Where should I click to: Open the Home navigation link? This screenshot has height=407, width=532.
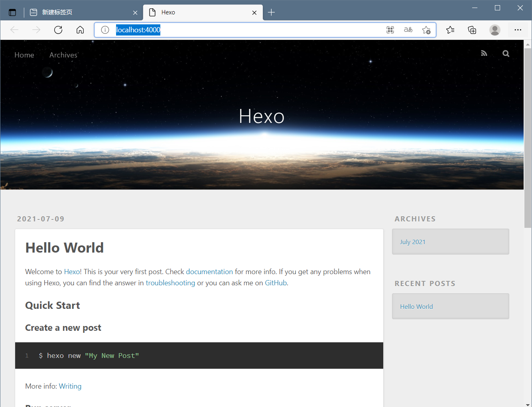coord(24,55)
